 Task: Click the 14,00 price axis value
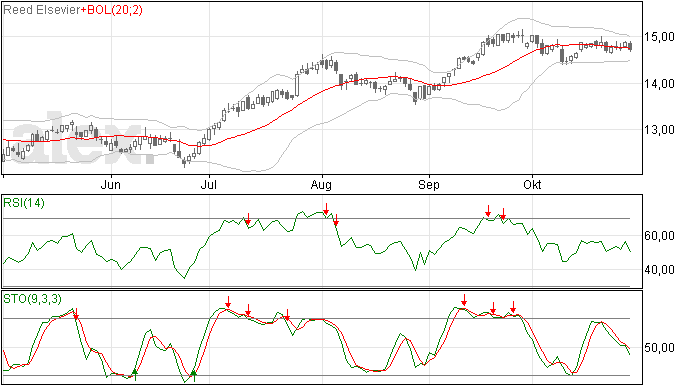pyautogui.click(x=659, y=84)
